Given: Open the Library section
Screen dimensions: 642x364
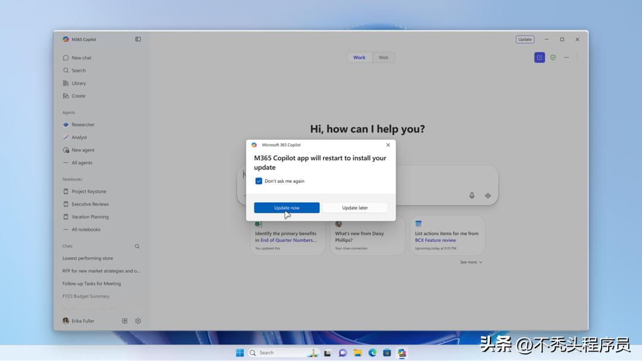Looking at the screenshot, I should [77, 83].
